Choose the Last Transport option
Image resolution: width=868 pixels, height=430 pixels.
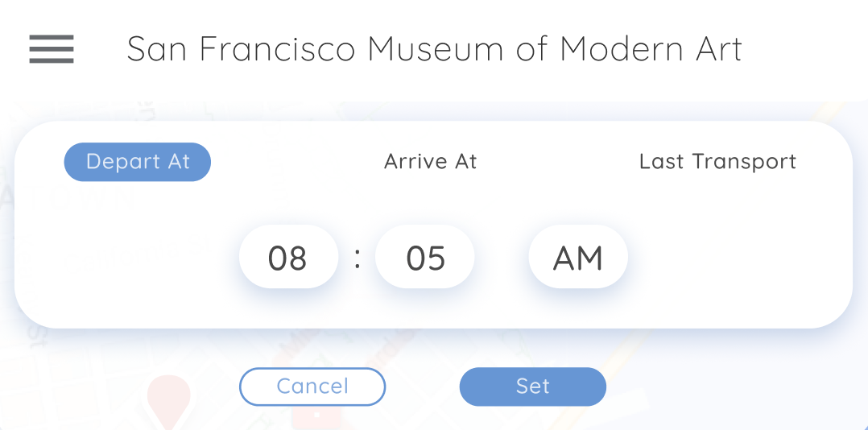click(717, 162)
